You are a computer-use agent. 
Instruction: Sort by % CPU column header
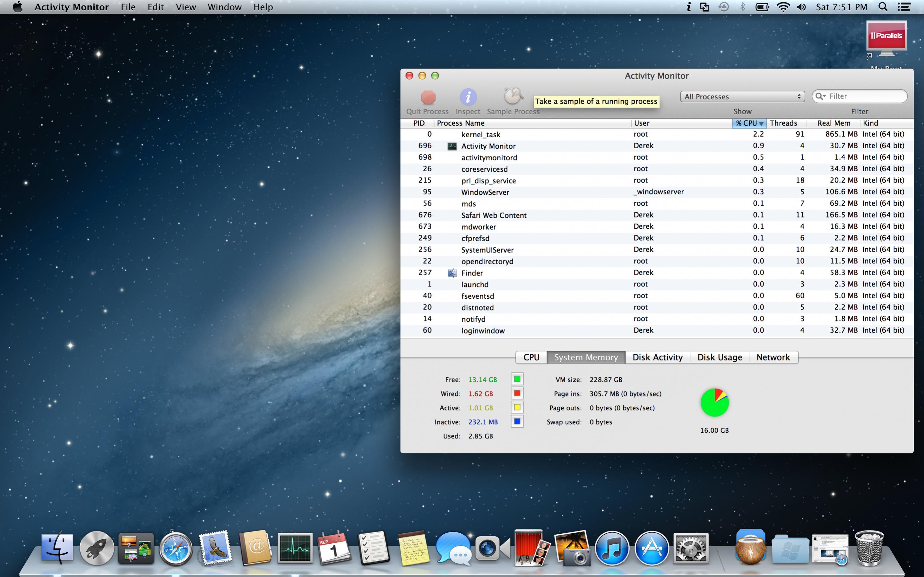749,123
